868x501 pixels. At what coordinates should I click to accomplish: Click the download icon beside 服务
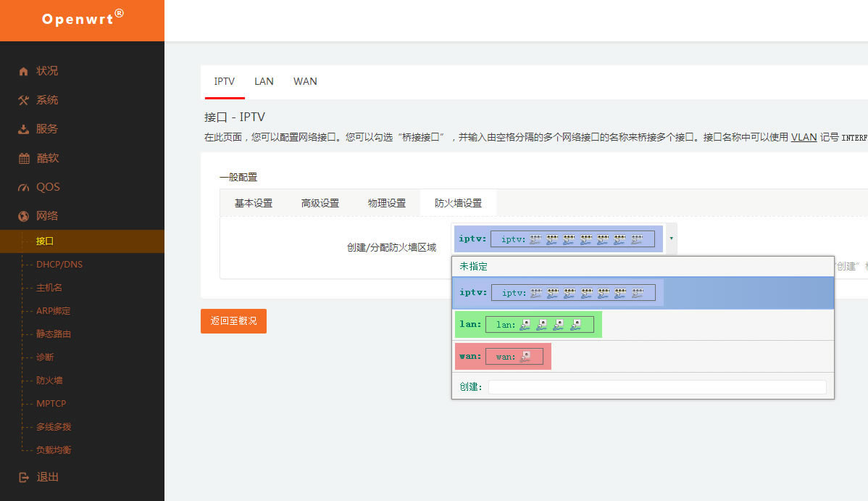[x=24, y=129]
